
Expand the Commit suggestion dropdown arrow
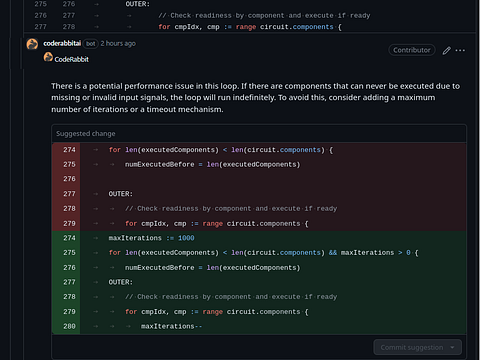click(452, 347)
